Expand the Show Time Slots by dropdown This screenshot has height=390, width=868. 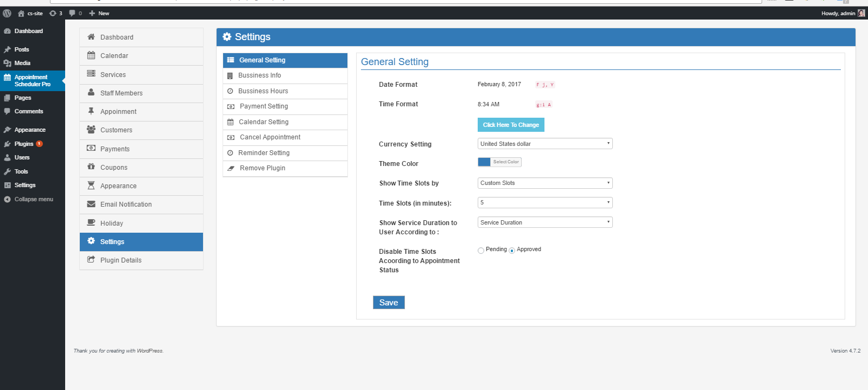pos(545,183)
